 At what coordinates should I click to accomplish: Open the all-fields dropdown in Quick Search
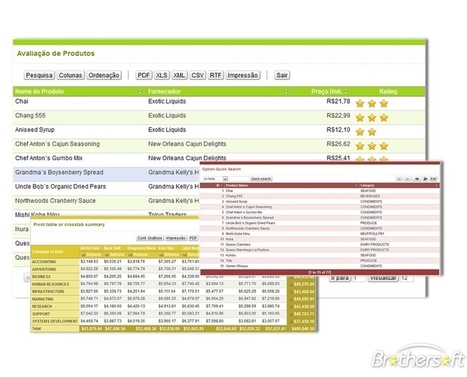pos(212,179)
